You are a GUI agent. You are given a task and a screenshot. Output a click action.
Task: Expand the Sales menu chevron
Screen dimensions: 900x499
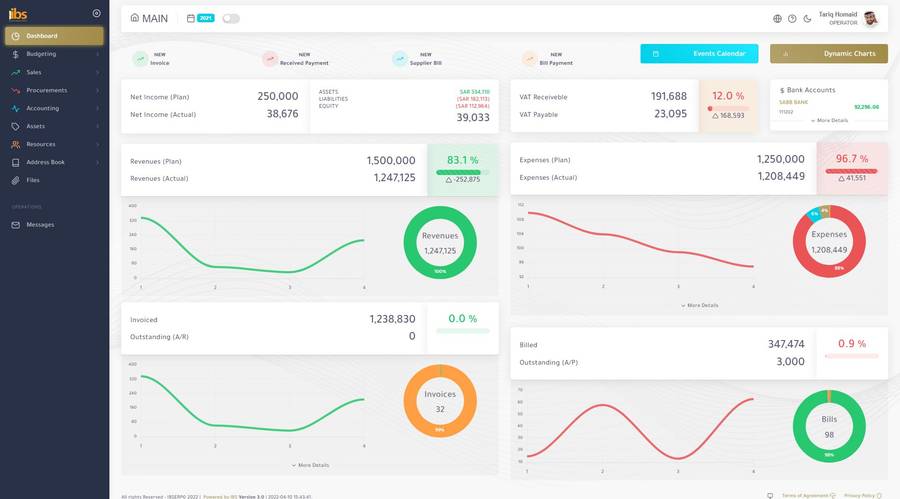click(x=98, y=72)
